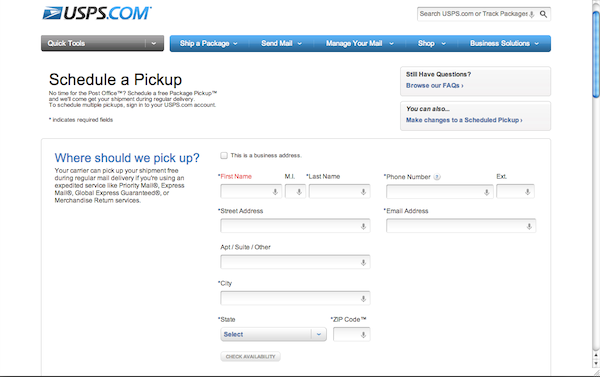The image size is (600, 377).
Task: Open the Manage Your Mail menu
Action: (x=360, y=43)
